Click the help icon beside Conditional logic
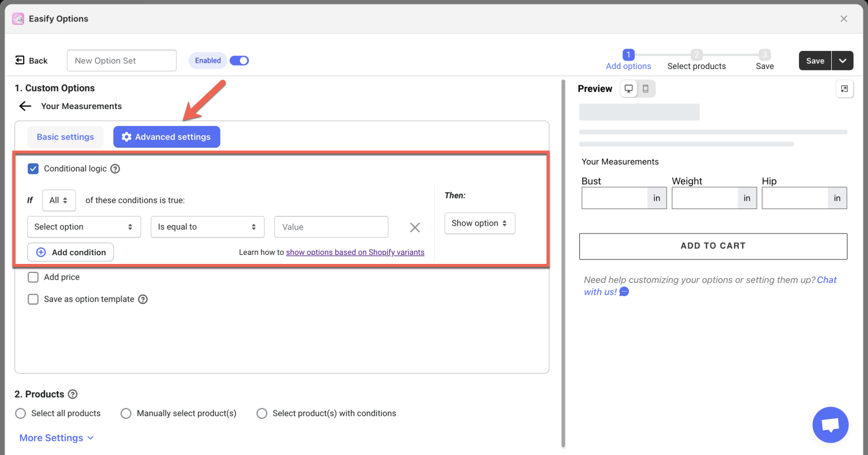The height and width of the screenshot is (455, 868). click(115, 168)
